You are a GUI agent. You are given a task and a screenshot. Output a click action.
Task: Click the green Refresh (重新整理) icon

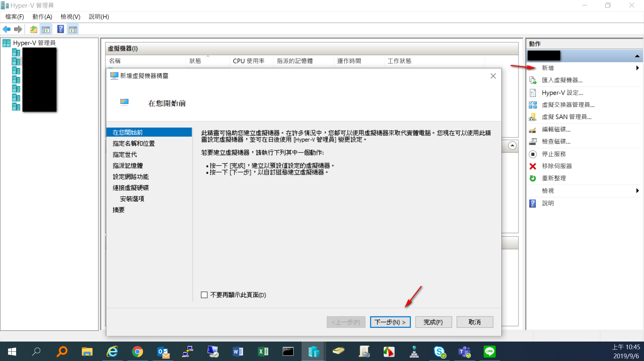533,178
